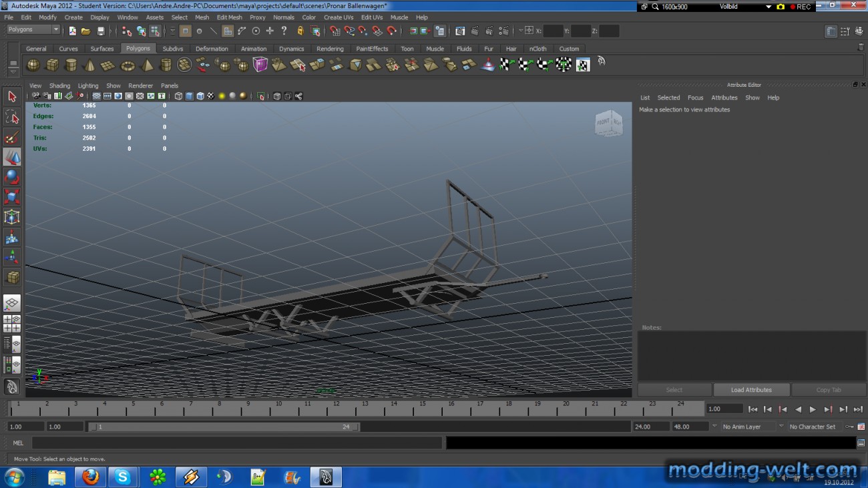Click the purple lattice cube shelf icon

pyautogui.click(x=260, y=65)
